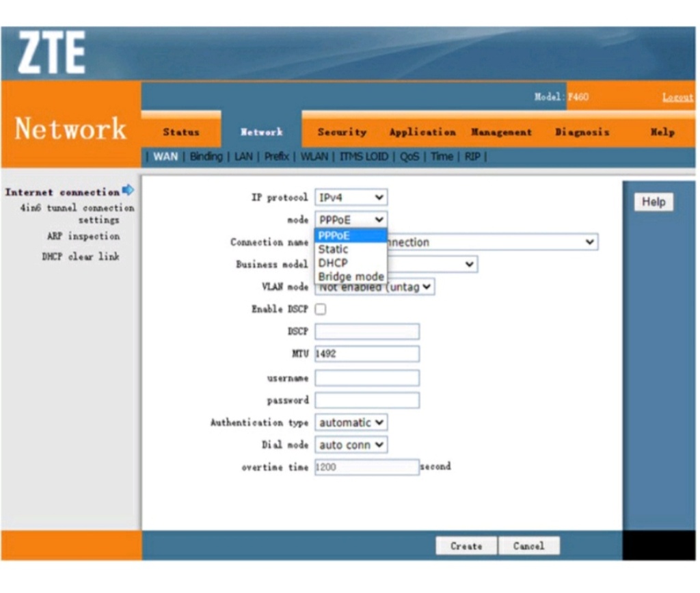Open the Business model dropdown

(432, 264)
